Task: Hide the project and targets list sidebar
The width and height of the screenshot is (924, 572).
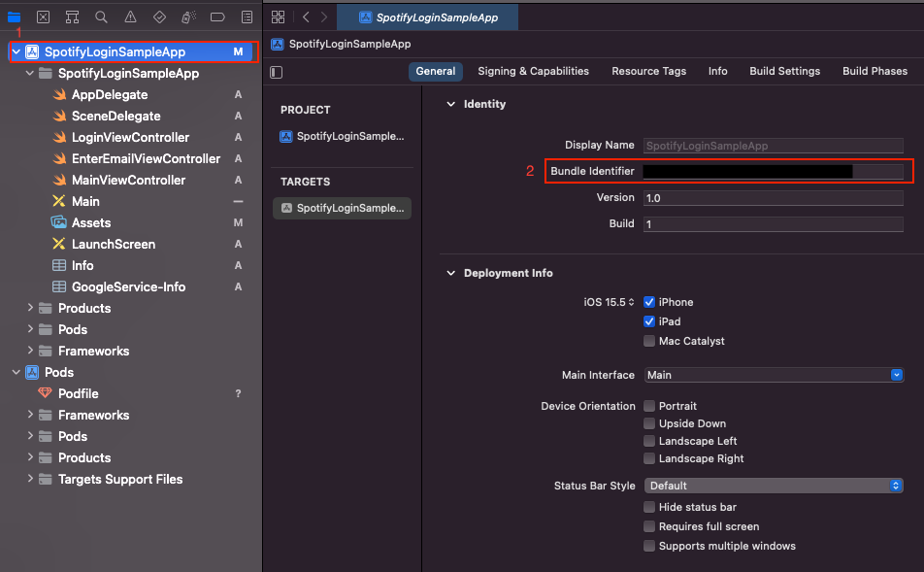Action: coord(277,72)
